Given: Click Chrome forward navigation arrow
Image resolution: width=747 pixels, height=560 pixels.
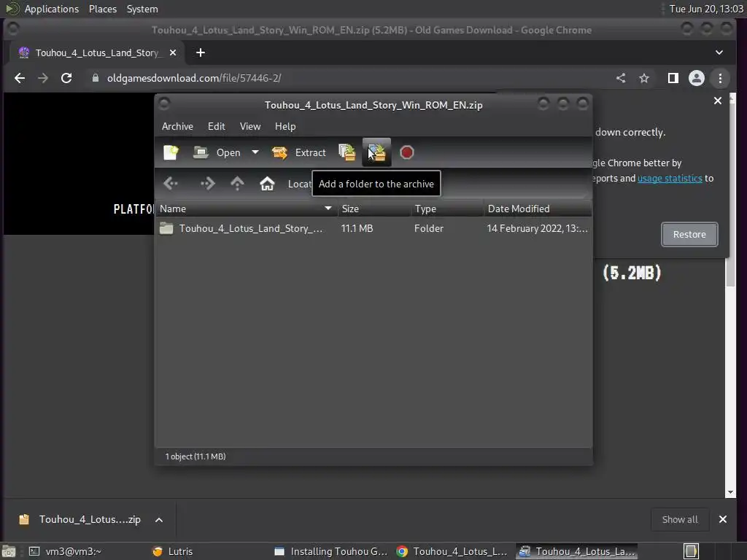Looking at the screenshot, I should click(x=43, y=78).
